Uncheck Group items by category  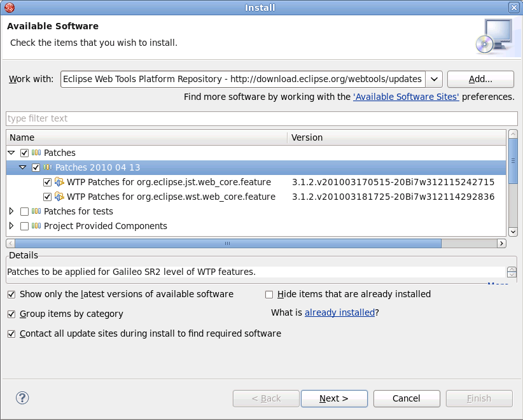[11, 314]
